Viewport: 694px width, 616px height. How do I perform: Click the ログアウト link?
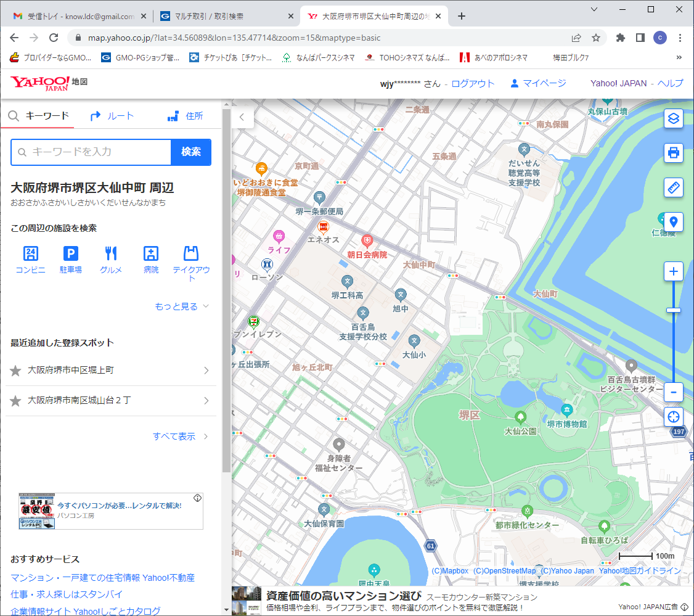(x=473, y=84)
